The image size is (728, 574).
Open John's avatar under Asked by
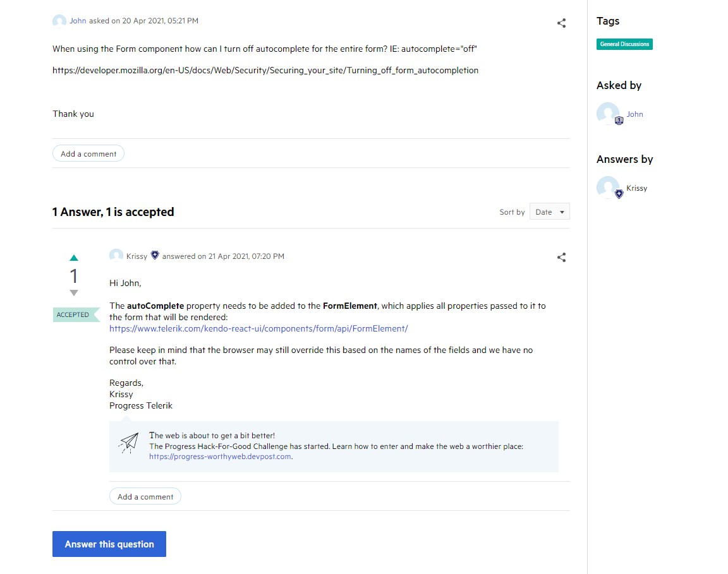[608, 114]
